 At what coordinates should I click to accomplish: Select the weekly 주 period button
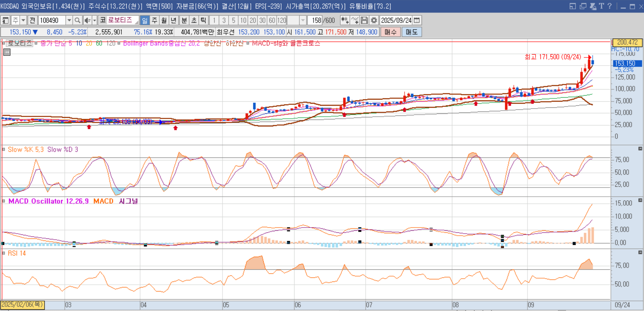pos(154,20)
